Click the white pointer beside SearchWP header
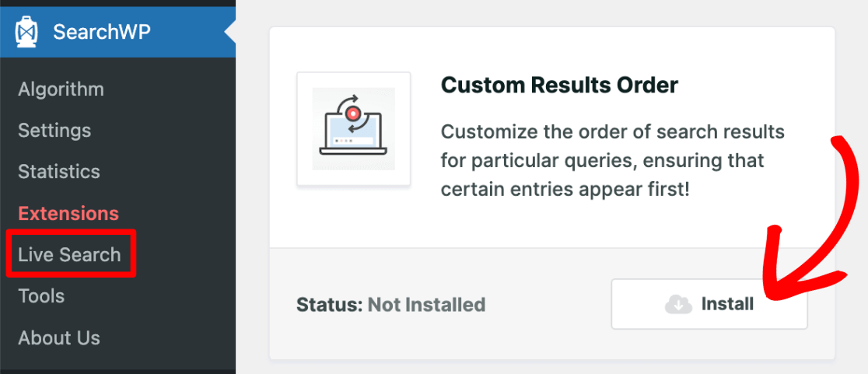This screenshot has width=868, height=374. pos(230,32)
